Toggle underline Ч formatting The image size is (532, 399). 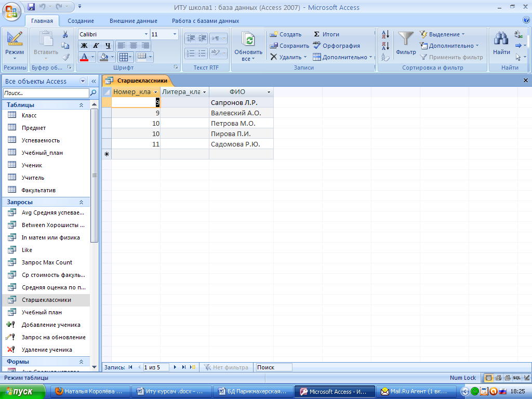point(108,46)
